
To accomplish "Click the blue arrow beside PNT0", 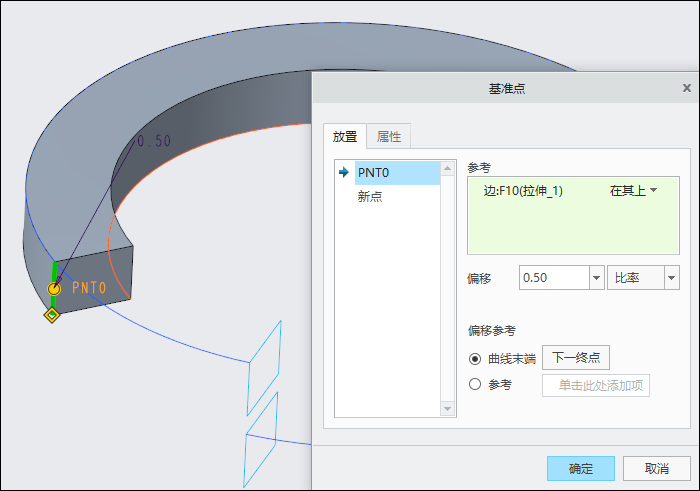I will (x=344, y=172).
